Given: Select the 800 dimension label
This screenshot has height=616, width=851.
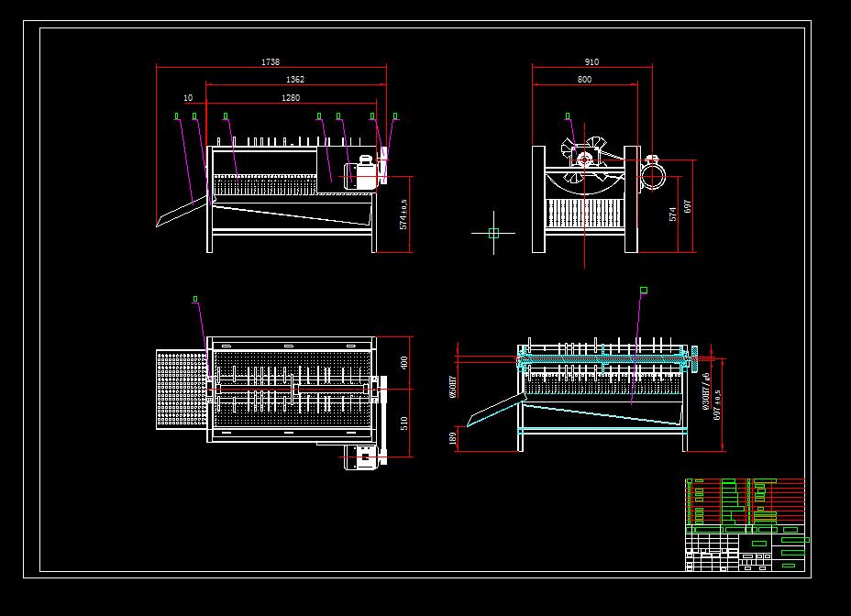Looking at the screenshot, I should (585, 80).
